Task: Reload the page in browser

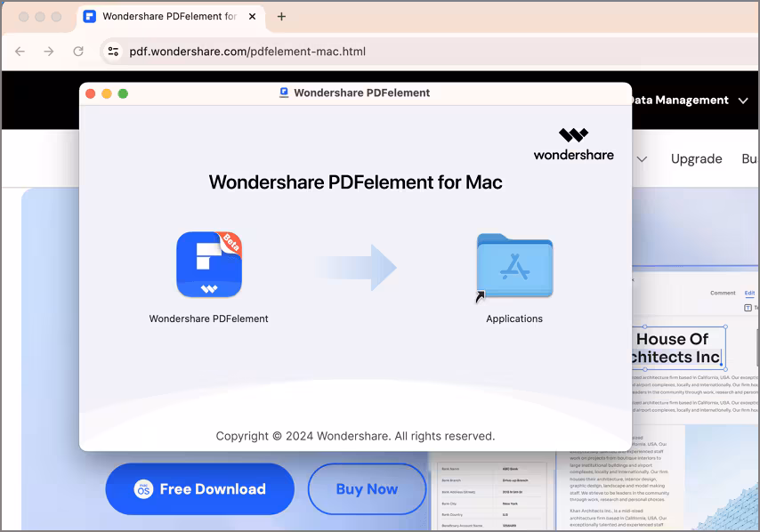Action: click(78, 52)
